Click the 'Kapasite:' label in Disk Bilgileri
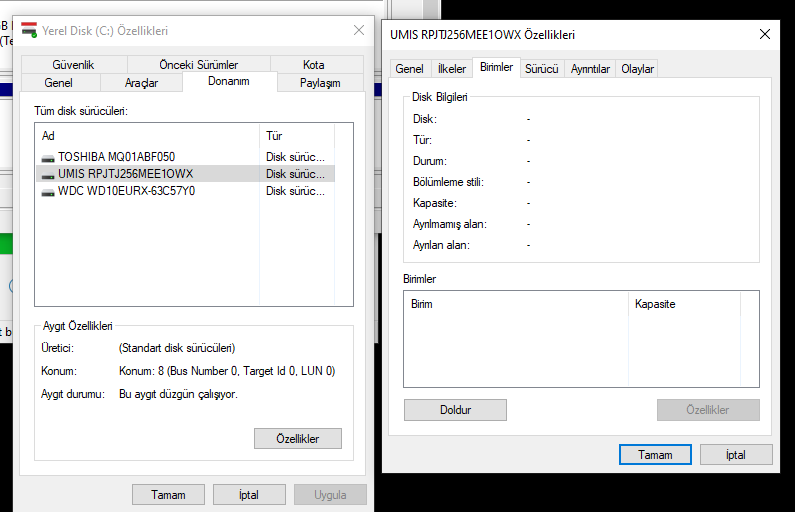Image resolution: width=795 pixels, height=512 pixels. click(x=435, y=203)
